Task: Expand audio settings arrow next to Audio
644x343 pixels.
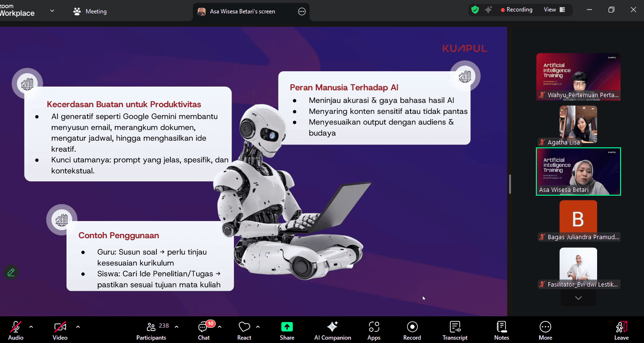Action: [31, 327]
